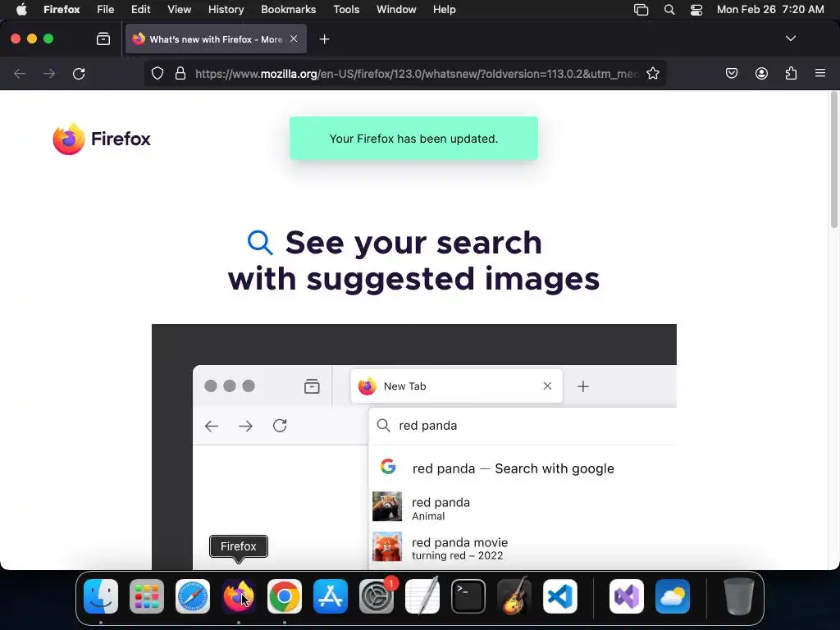Expand the list all tabs chevron
Image resolution: width=840 pixels, height=630 pixels.
pos(790,39)
